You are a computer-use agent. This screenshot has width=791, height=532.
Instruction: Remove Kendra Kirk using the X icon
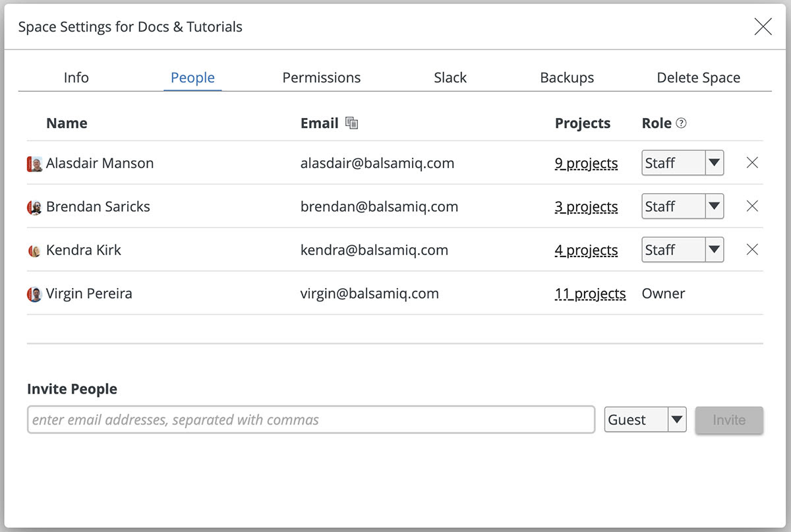tap(752, 250)
